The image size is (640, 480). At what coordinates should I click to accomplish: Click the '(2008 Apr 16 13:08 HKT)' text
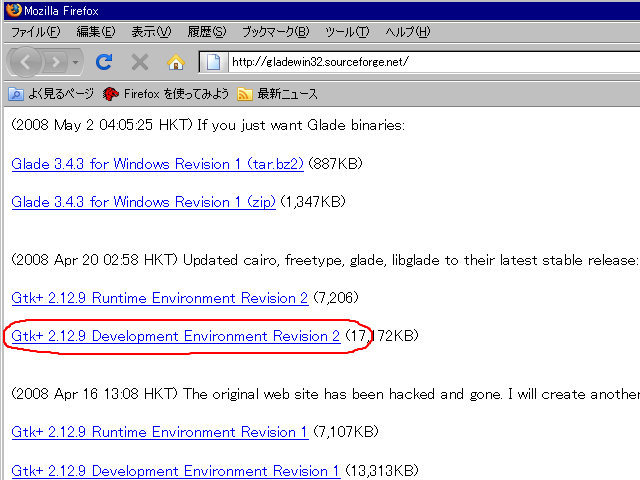pyautogui.click(x=94, y=394)
